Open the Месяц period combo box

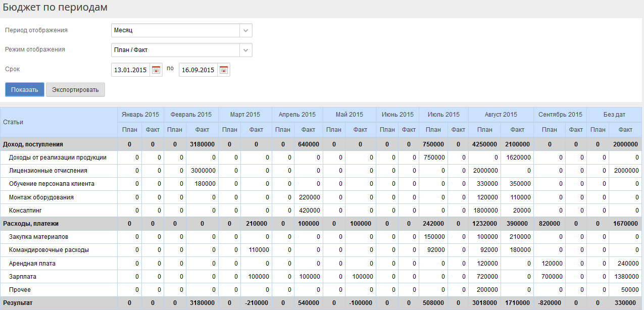[x=175, y=30]
